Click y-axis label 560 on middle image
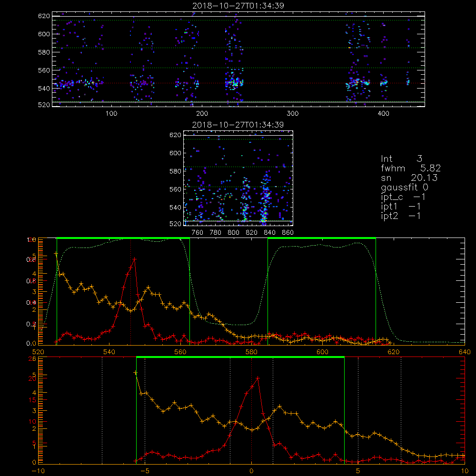The width and height of the screenshot is (476, 476). (x=176, y=189)
